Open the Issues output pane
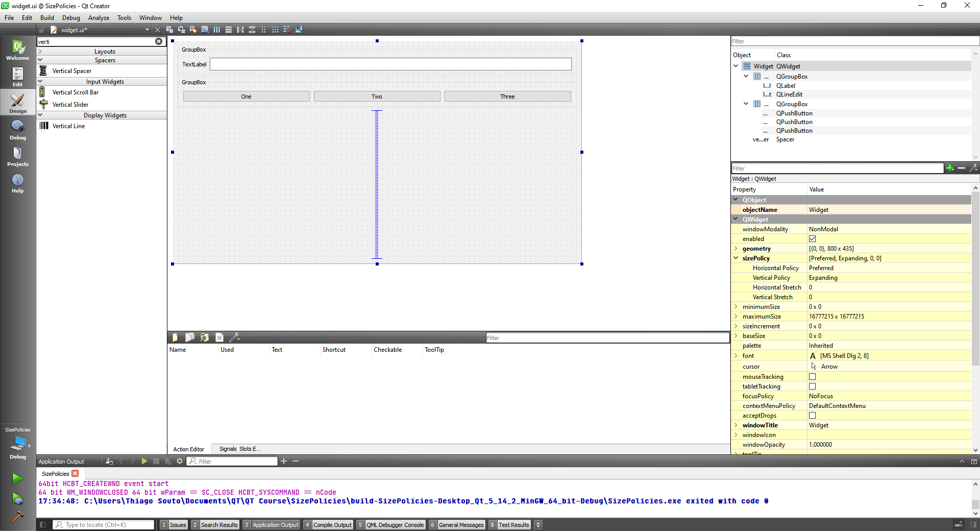Viewport: 980px width, 531px height. (x=174, y=524)
